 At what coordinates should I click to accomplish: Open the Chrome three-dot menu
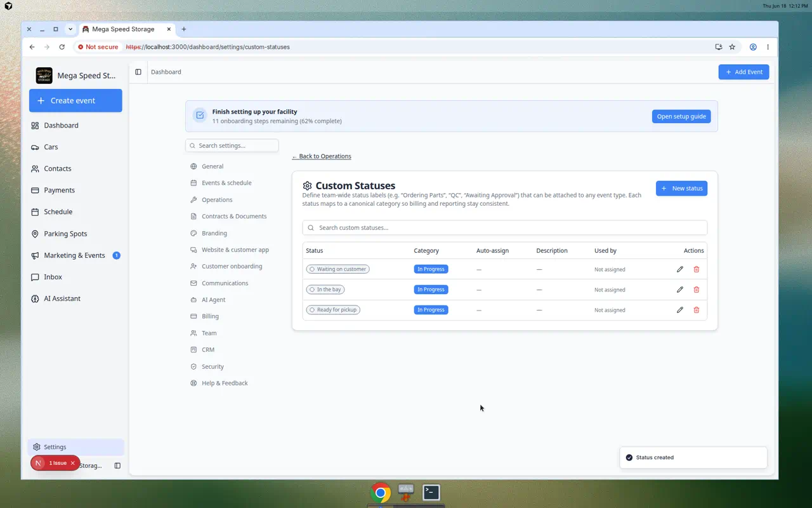[x=768, y=47]
